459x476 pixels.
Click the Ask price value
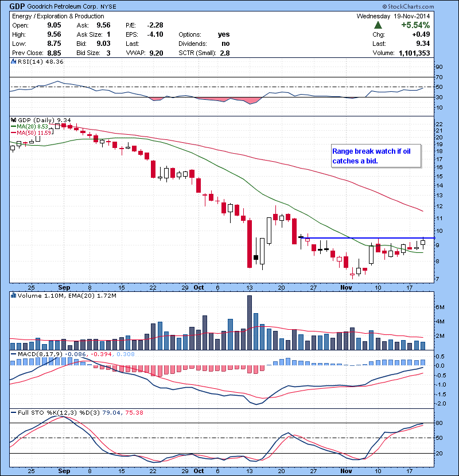tap(103, 25)
